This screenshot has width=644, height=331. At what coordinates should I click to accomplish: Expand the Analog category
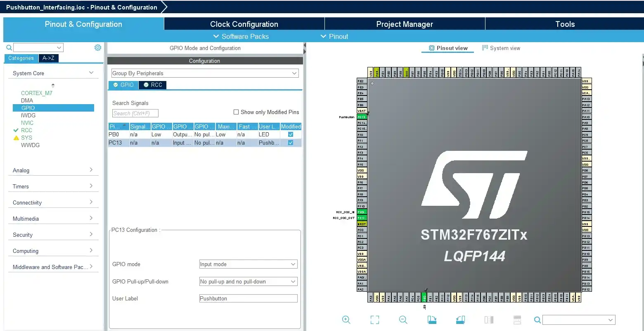click(53, 170)
